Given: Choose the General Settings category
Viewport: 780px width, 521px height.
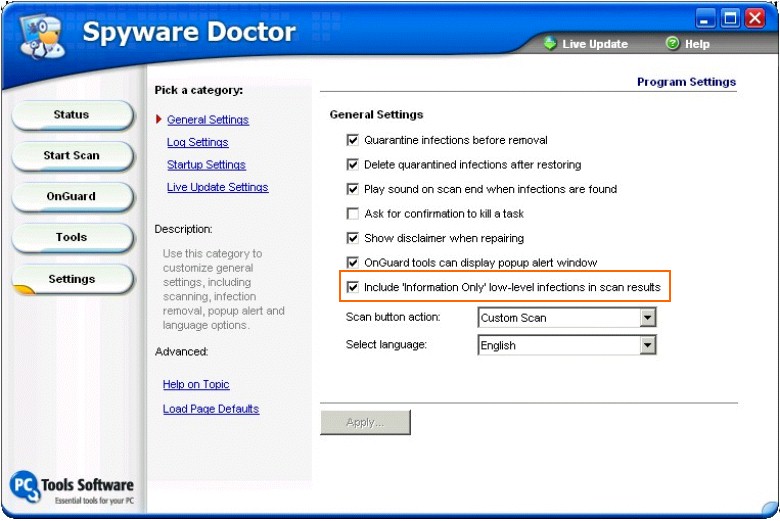Looking at the screenshot, I should [207, 119].
